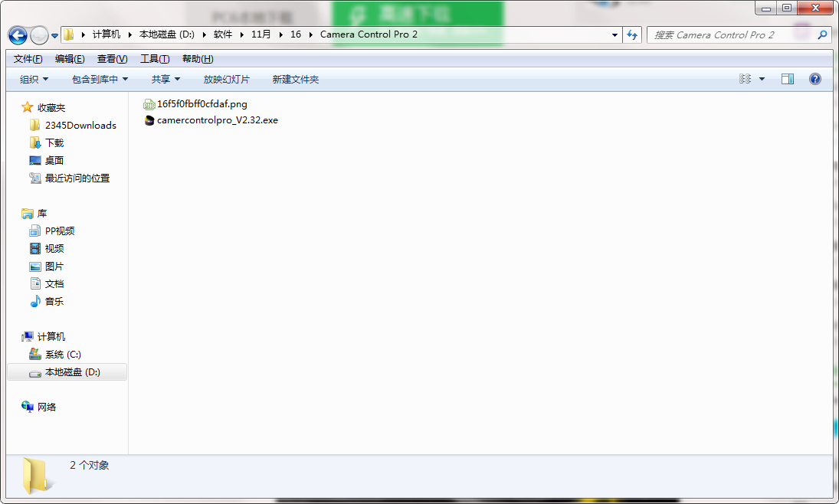
Task: Click the 文档 library icon
Action: coord(35,283)
